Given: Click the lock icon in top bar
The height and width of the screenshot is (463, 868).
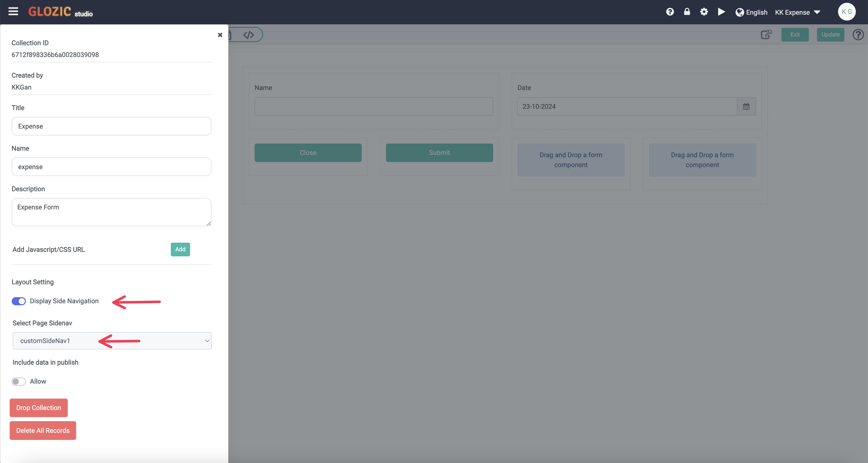Looking at the screenshot, I should point(687,12).
